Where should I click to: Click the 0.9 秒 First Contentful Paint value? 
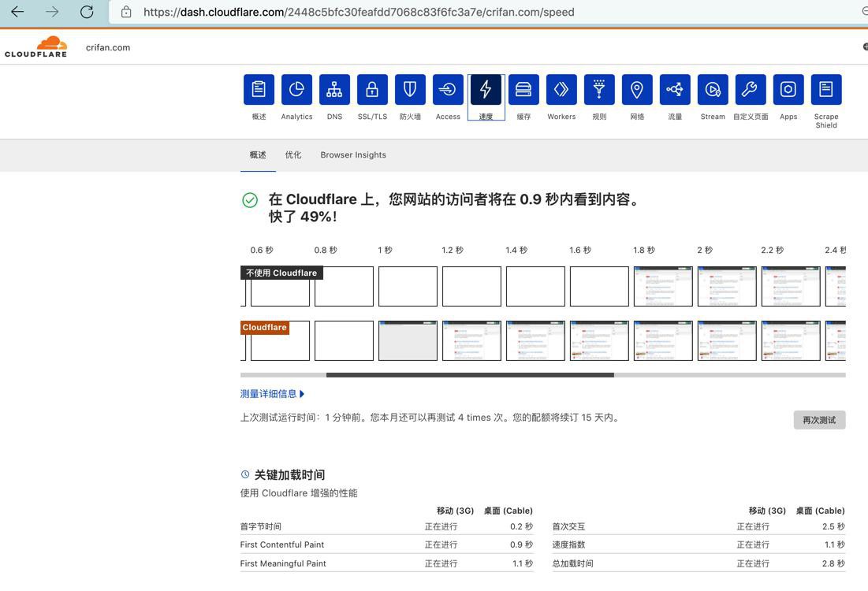point(521,545)
